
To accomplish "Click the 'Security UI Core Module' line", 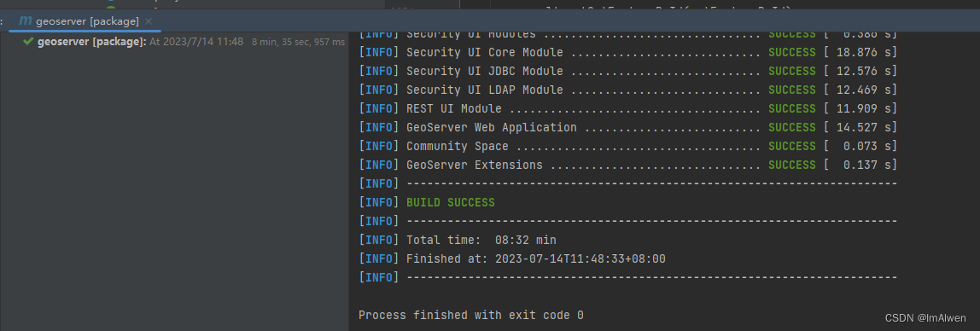I will 628,52.
